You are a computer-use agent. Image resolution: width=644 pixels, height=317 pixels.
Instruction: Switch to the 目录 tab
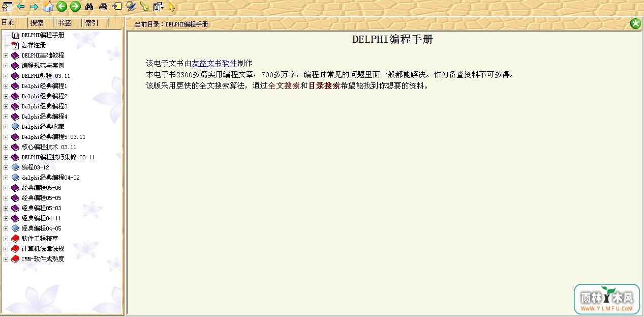point(8,22)
